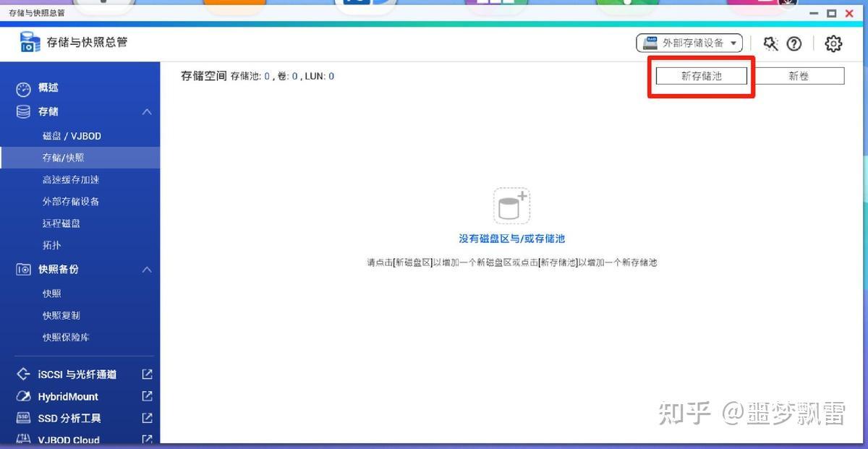Open HybridMount external link icon
868x449 pixels.
pyautogui.click(x=147, y=396)
